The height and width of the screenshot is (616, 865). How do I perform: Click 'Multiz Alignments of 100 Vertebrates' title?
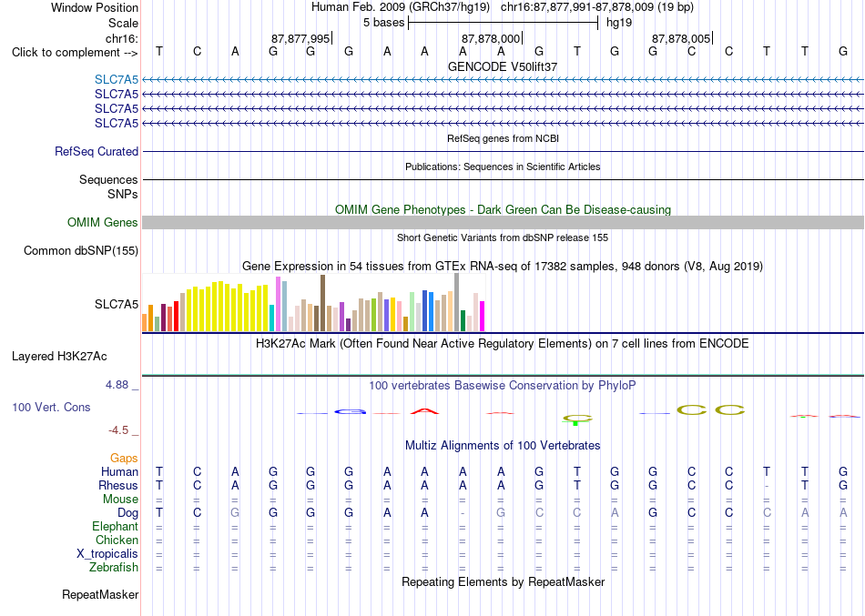(503, 445)
